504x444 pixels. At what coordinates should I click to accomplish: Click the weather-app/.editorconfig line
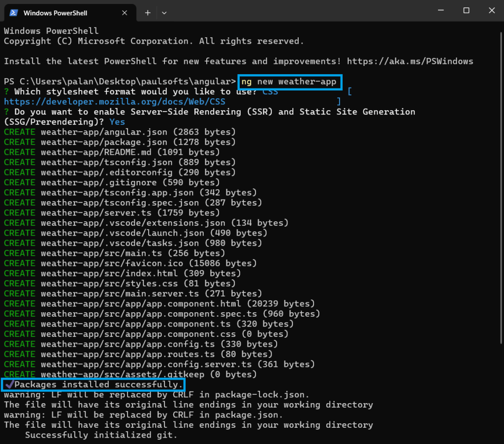point(120,173)
